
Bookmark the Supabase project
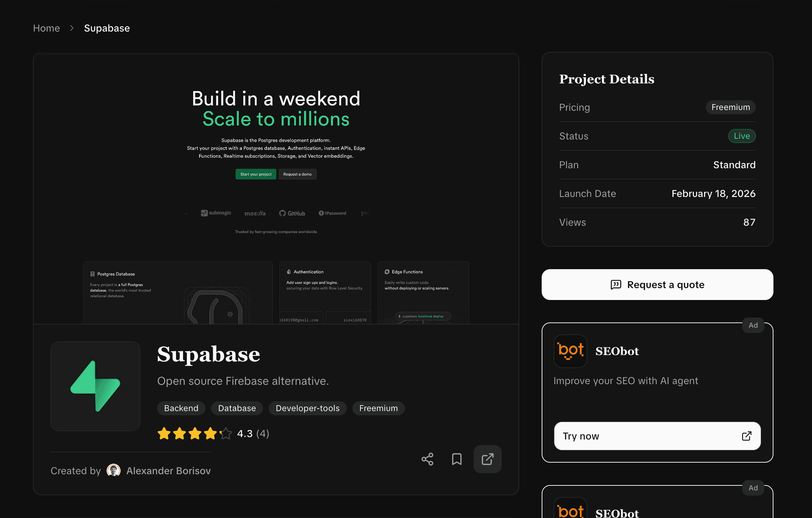point(457,459)
